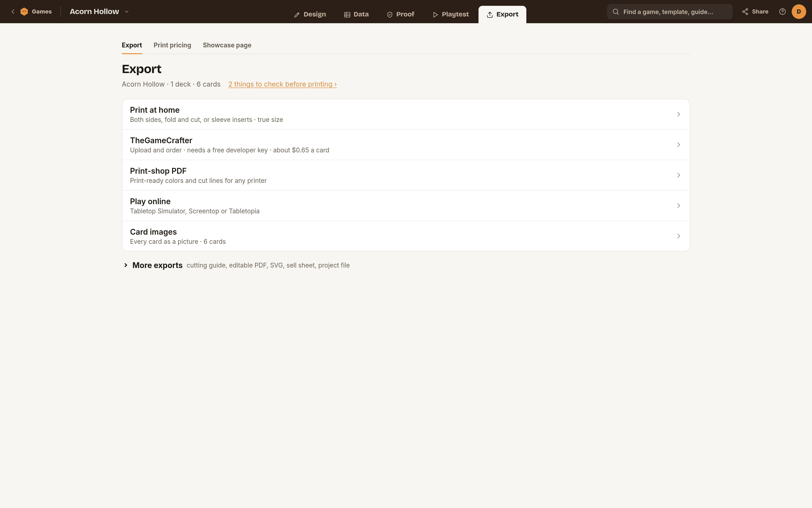Focus the Find a game search field
The image size is (812, 508).
(x=669, y=12)
